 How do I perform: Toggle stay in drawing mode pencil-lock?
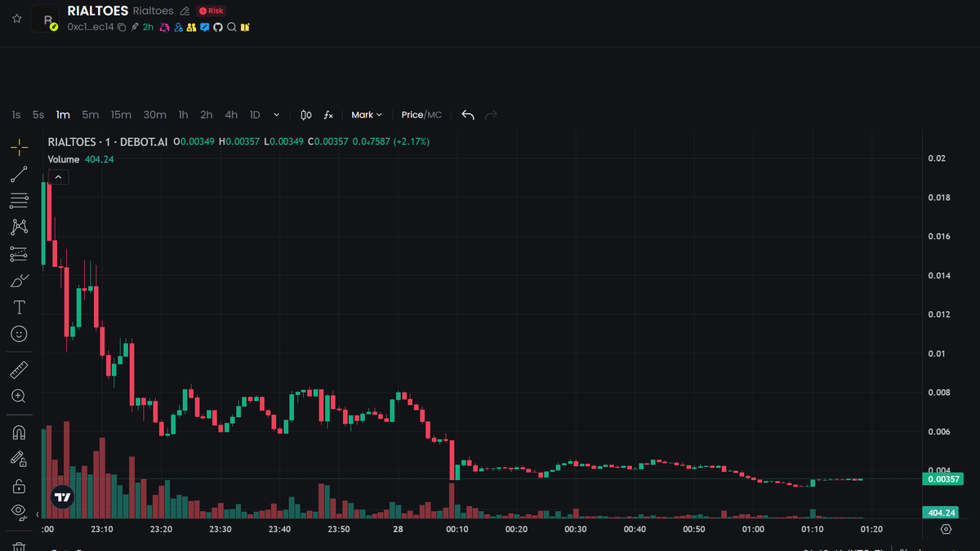19,459
